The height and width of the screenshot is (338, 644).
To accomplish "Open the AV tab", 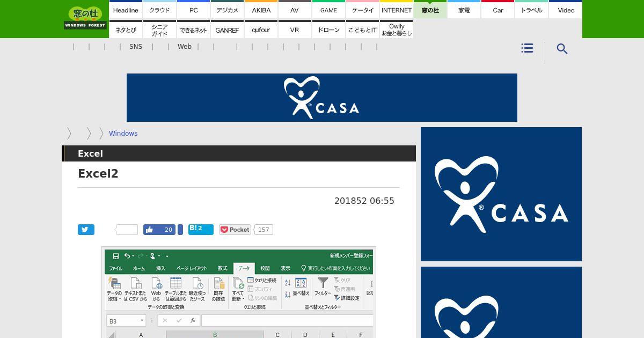I will point(295,9).
